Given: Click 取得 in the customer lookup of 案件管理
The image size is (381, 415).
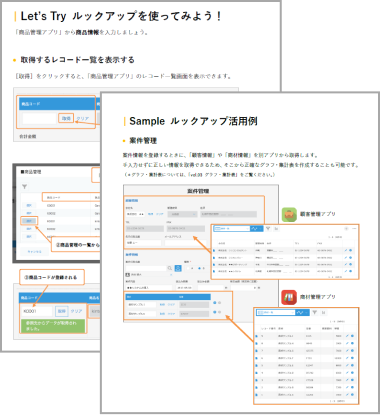Looking at the screenshot, I should pos(151,214).
